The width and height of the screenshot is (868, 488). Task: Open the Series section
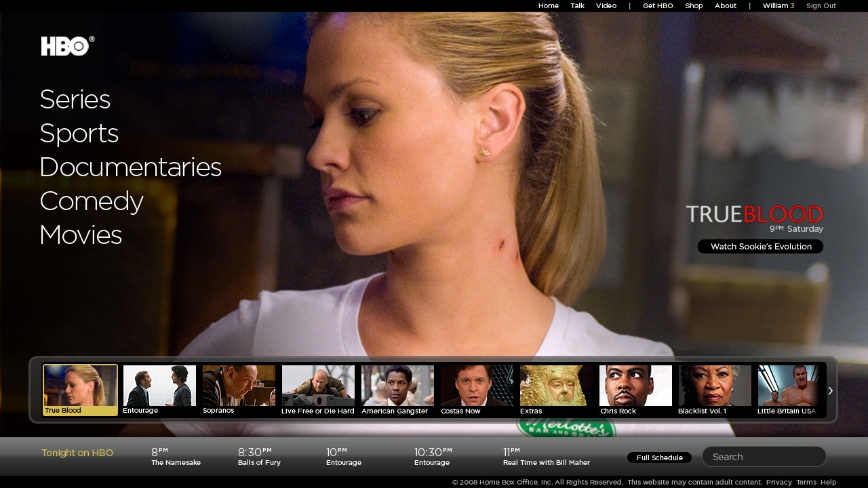(x=75, y=100)
